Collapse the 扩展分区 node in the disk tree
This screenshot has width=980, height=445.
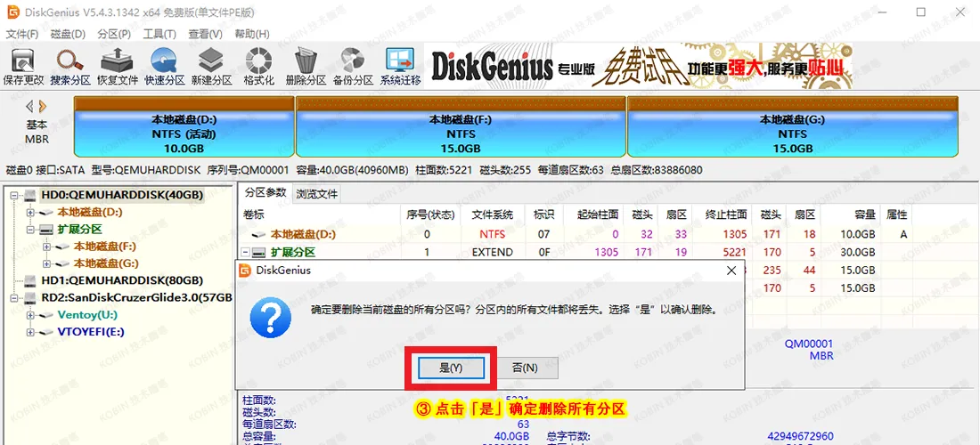pos(30,230)
